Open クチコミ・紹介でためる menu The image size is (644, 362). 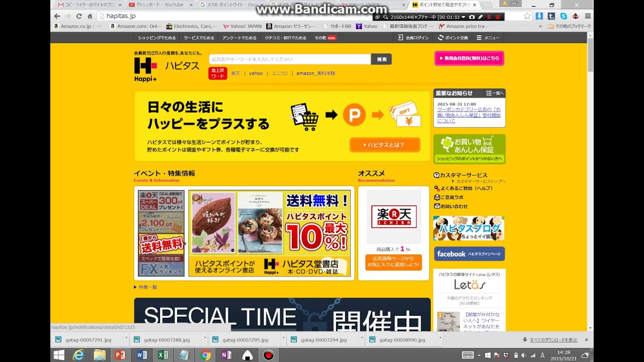click(286, 38)
